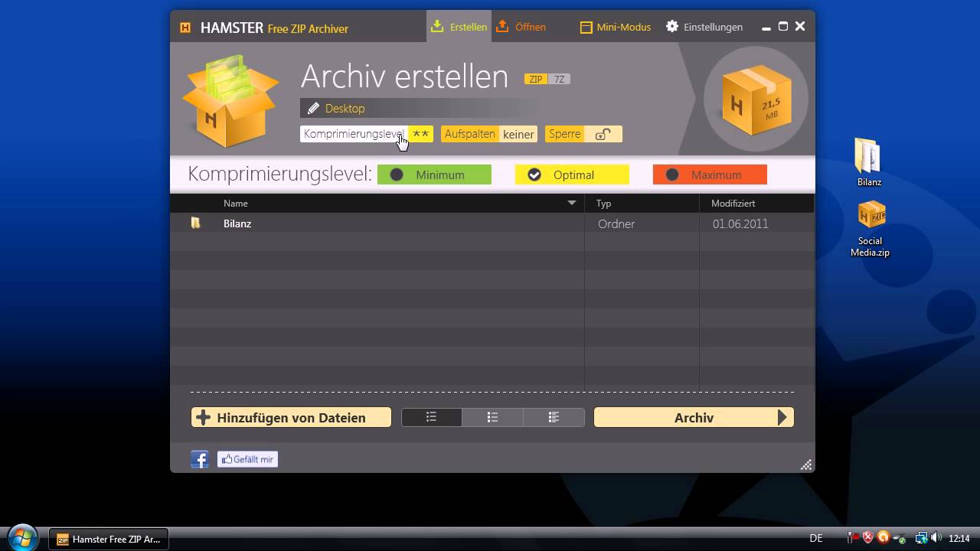The height and width of the screenshot is (551, 980).
Task: Click the pencil edit icon beside Desktop
Action: click(x=313, y=109)
